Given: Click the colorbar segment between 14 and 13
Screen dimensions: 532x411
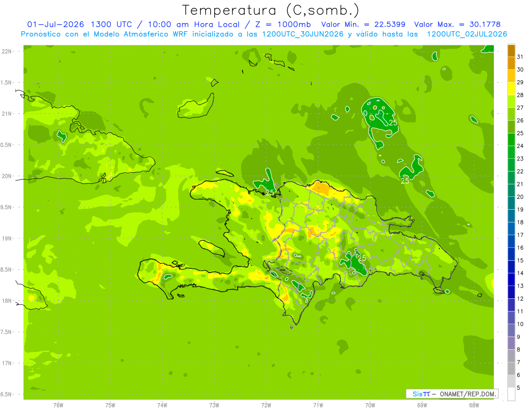Looking at the screenshot, I should click(511, 280).
